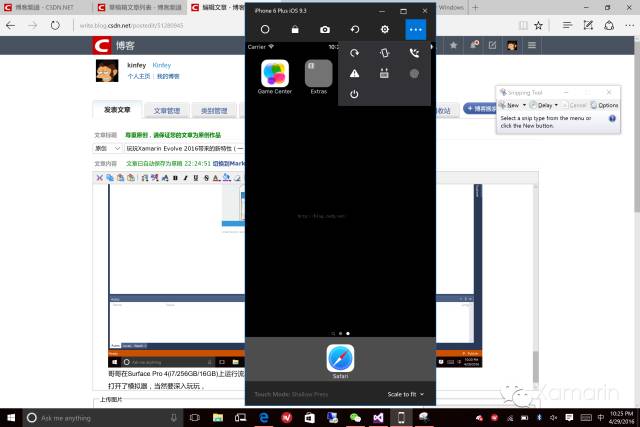Switch to the 类别管理 tab

213,111
